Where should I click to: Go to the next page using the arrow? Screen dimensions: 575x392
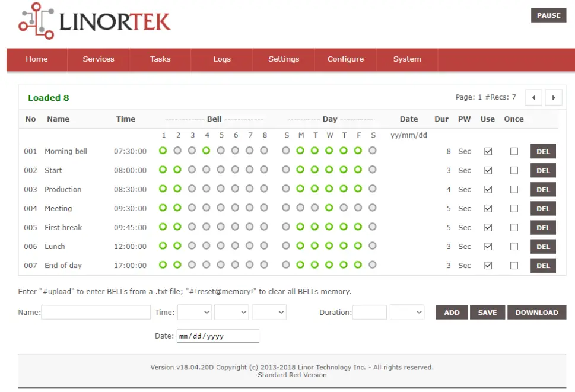tap(554, 97)
